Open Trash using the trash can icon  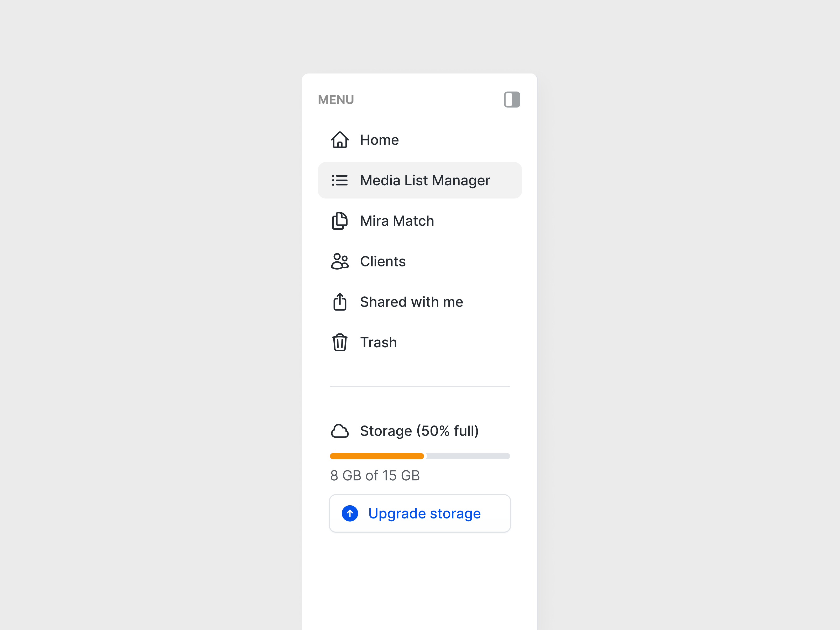tap(339, 342)
